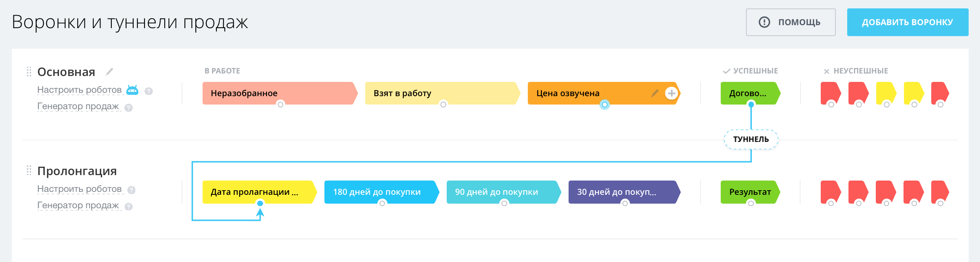Open the ПОМОЩЬ help button
The image size is (980, 262).
790,22
